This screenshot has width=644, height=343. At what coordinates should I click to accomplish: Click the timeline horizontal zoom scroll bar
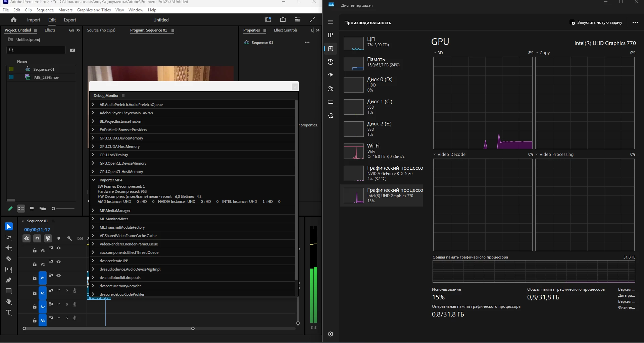click(109, 329)
